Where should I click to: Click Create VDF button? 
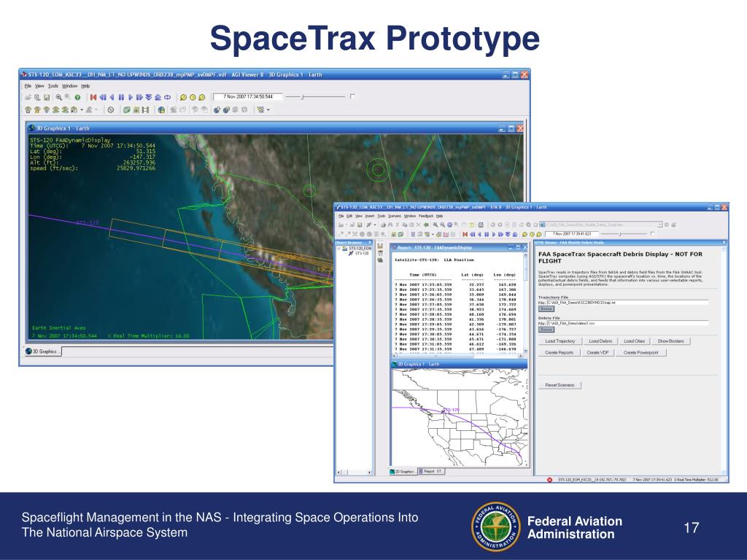(x=597, y=353)
